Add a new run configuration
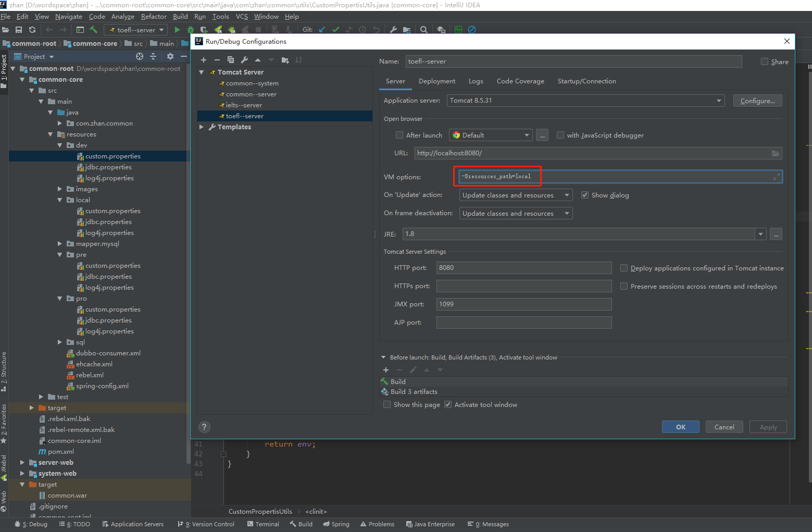812x532 pixels. click(x=204, y=60)
